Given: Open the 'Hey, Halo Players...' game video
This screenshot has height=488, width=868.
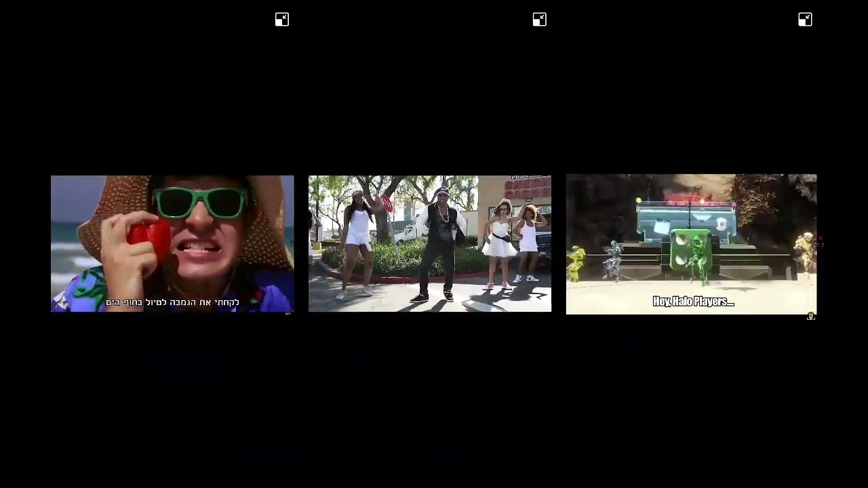Looking at the screenshot, I should point(691,244).
